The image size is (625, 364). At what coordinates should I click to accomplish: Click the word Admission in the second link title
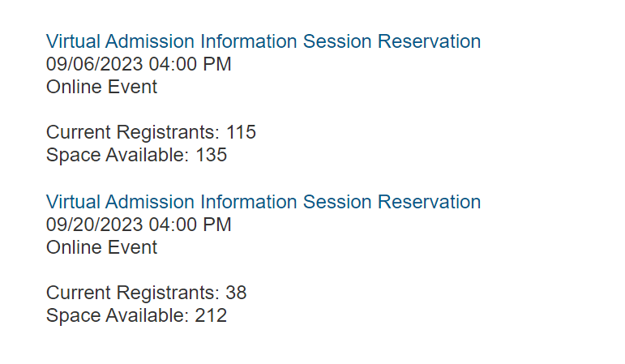point(149,202)
